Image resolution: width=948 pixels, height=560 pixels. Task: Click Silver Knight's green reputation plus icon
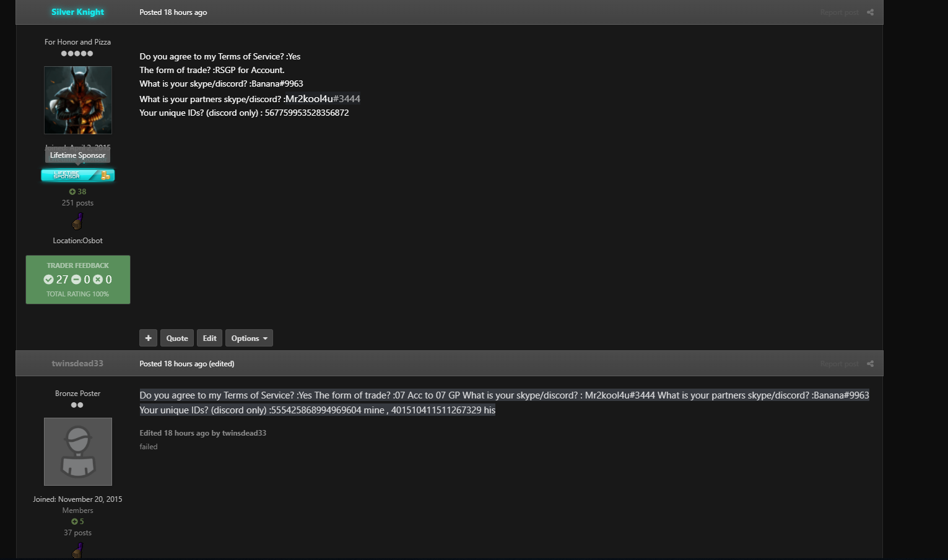(x=72, y=192)
